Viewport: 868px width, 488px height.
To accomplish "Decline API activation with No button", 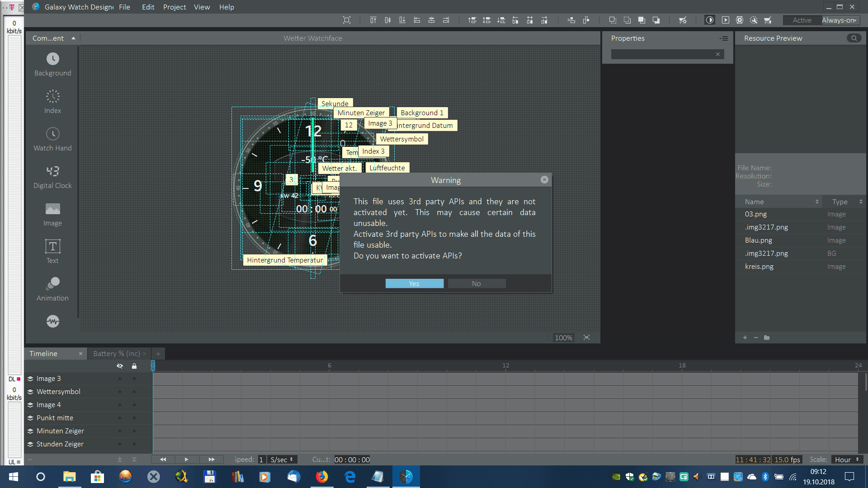I will 476,283.
